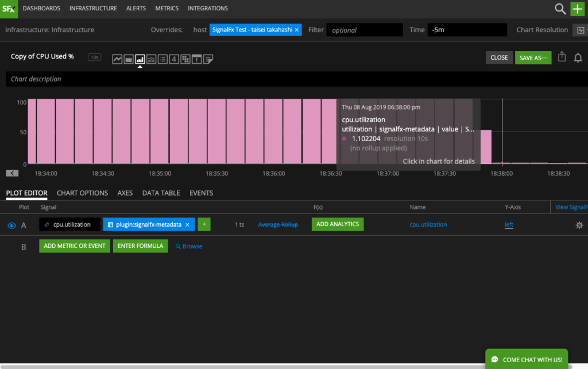Open the METRICS menu
This screenshot has height=369, width=588.
click(167, 8)
